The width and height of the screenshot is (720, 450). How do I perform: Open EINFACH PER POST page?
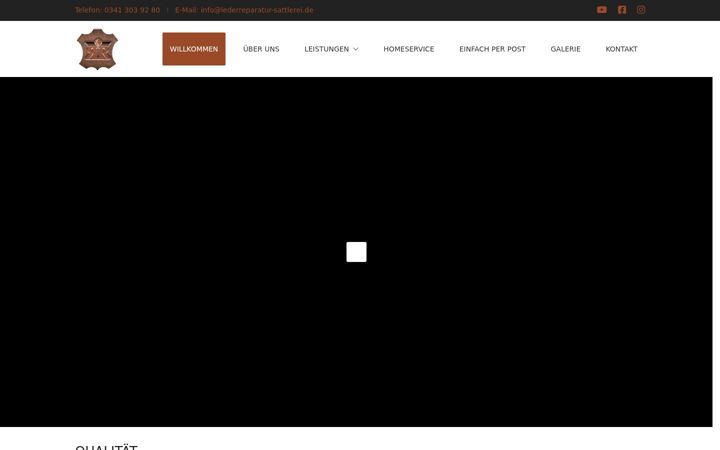pyautogui.click(x=492, y=49)
